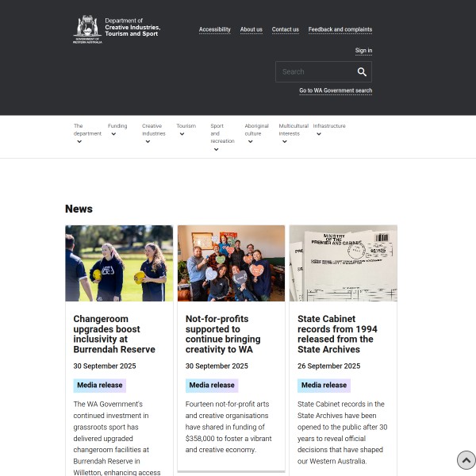
Task: Click the back-to-top arrow button
Action: [x=466, y=460]
